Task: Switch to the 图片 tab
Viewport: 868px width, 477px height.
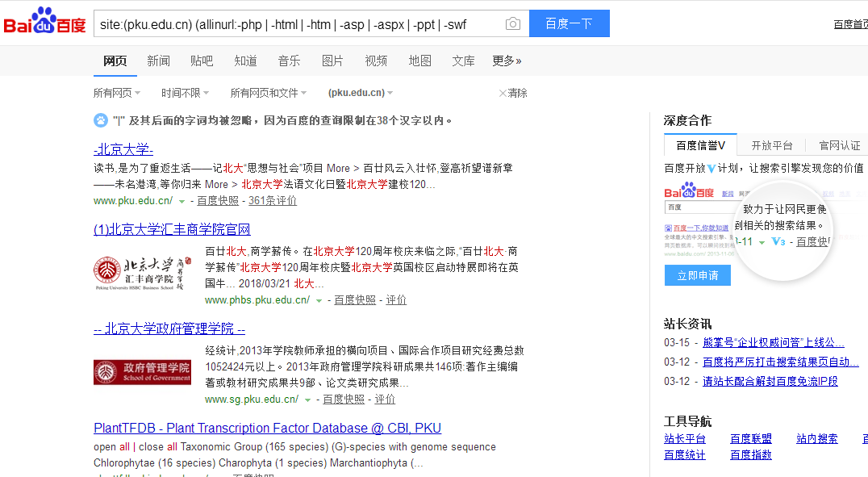Action: [x=332, y=61]
